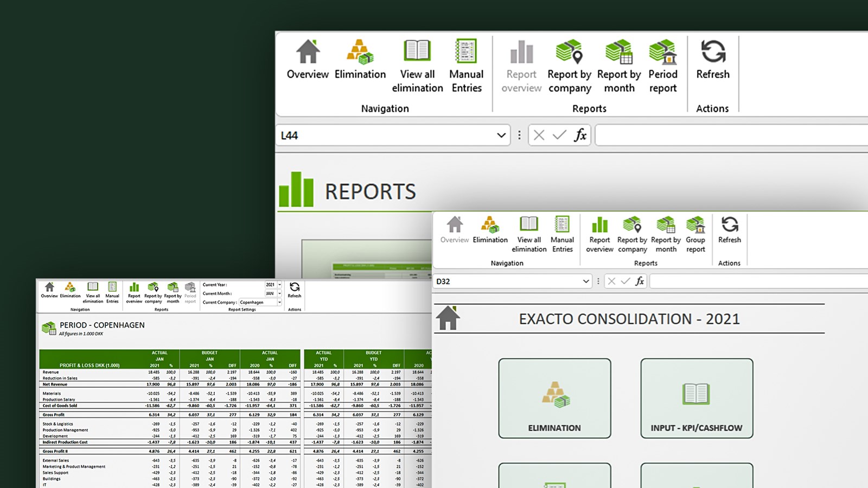Select the "PROFIT & LOSS DKK (1.000)" header
Screen dimensions: 868x488
pyautogui.click(x=90, y=365)
